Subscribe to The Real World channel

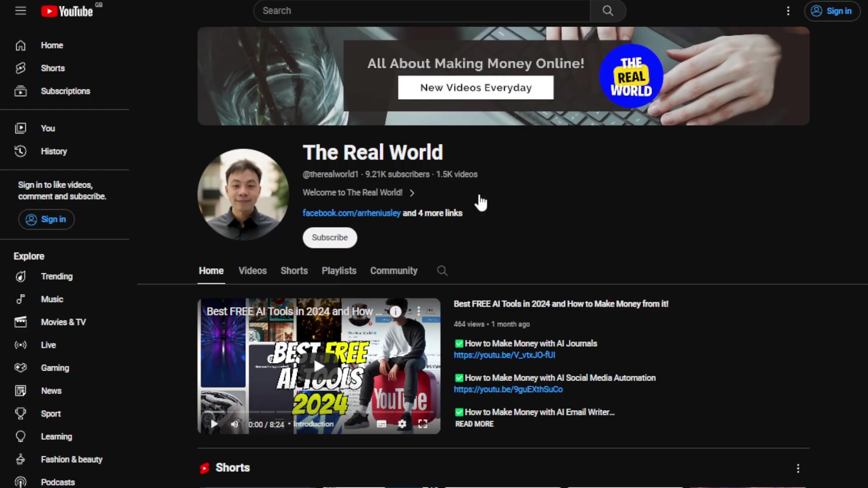330,238
